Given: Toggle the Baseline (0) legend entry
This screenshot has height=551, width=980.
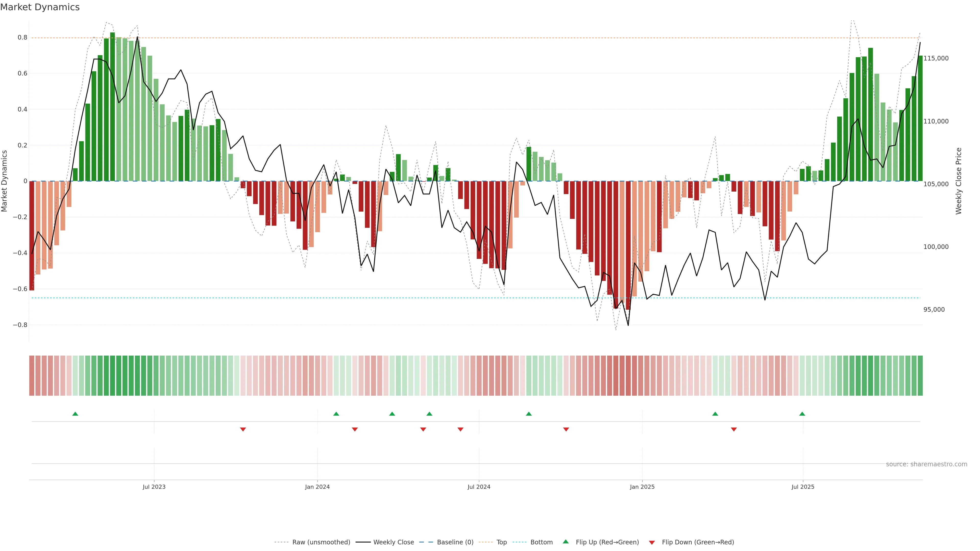Looking at the screenshot, I should [x=455, y=542].
